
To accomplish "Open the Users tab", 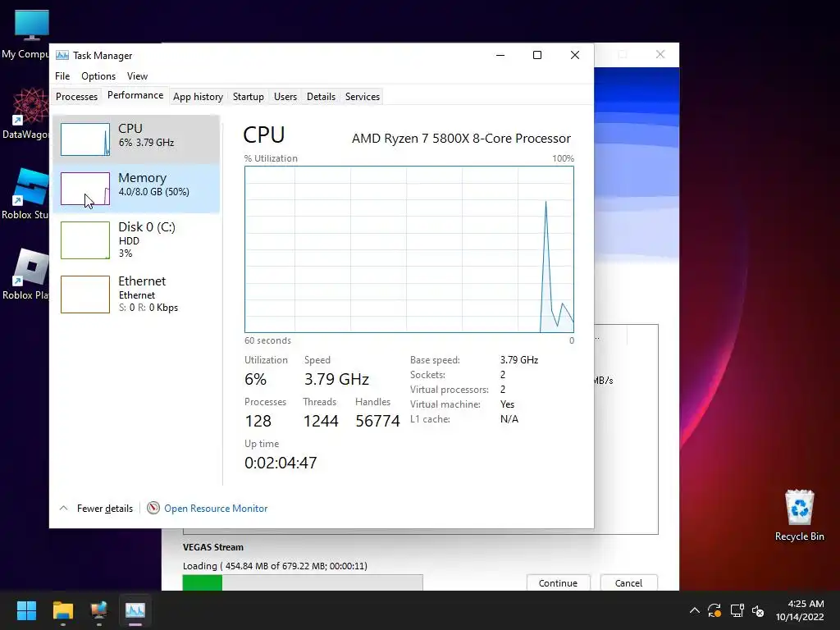I will (285, 97).
